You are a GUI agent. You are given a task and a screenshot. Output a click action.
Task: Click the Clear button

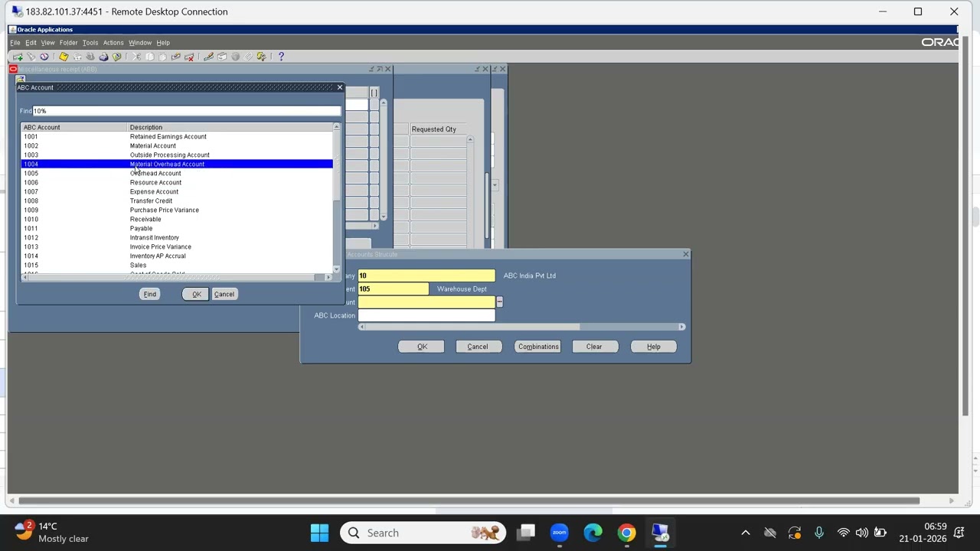(x=594, y=347)
